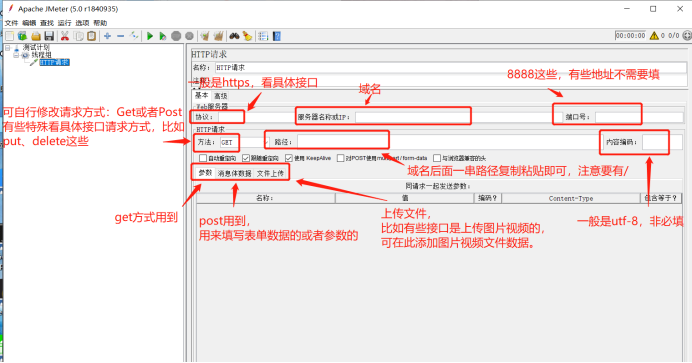Open the 查找 menu
The image size is (692, 363).
click(47, 23)
